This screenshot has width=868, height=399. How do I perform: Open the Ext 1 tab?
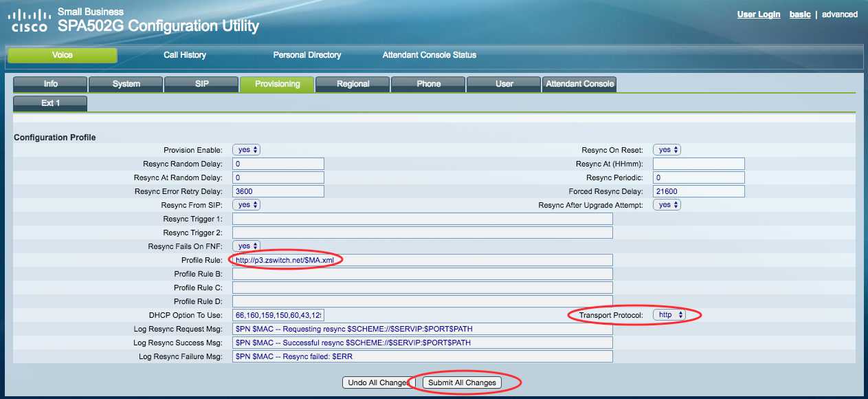[51, 103]
